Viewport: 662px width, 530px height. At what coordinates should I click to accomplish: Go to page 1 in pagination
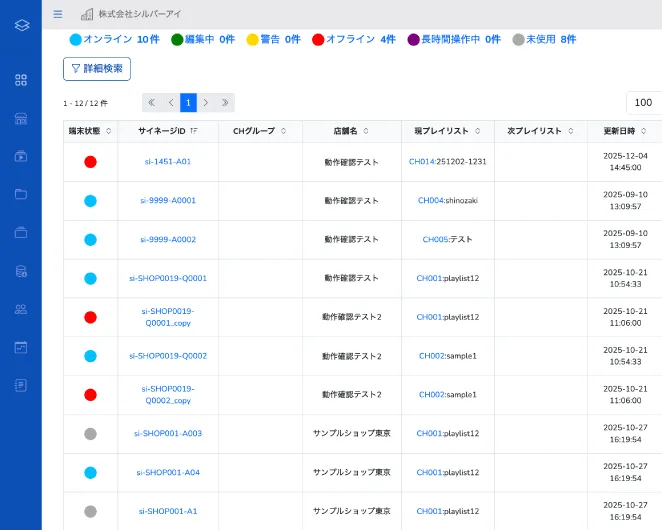(187, 102)
